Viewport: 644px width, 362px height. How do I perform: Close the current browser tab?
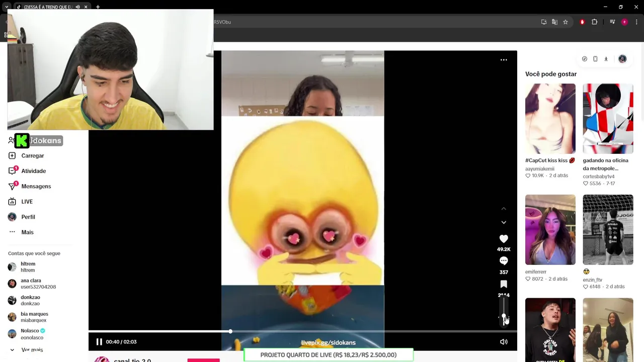[86, 7]
